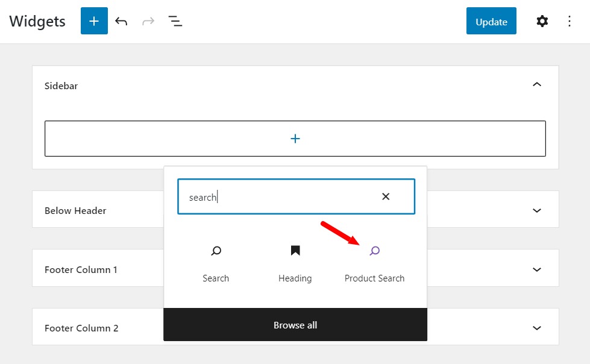
Task: Select the Product Search block icon
Action: pos(374,251)
